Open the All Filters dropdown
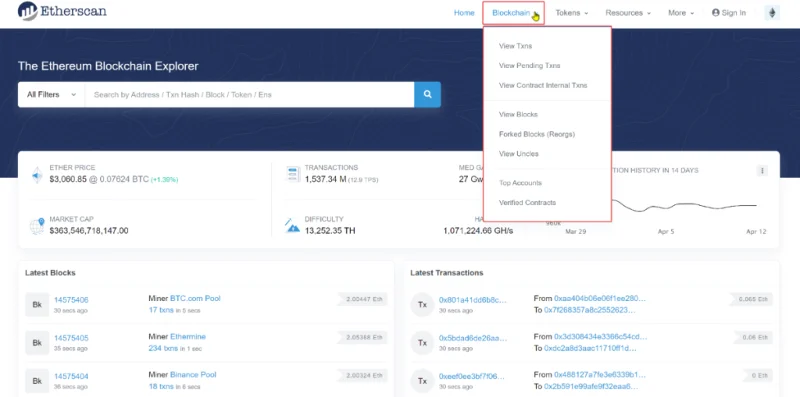The width and height of the screenshot is (800, 397). [52, 94]
